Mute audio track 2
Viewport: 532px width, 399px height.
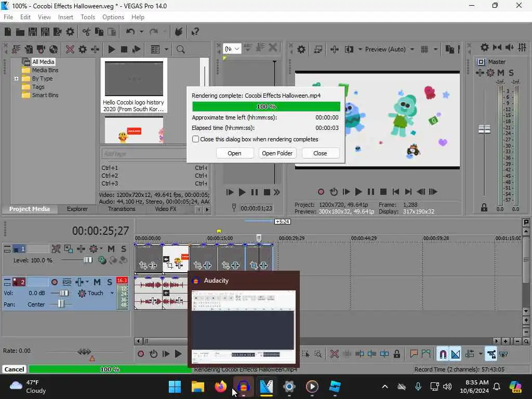click(97, 282)
